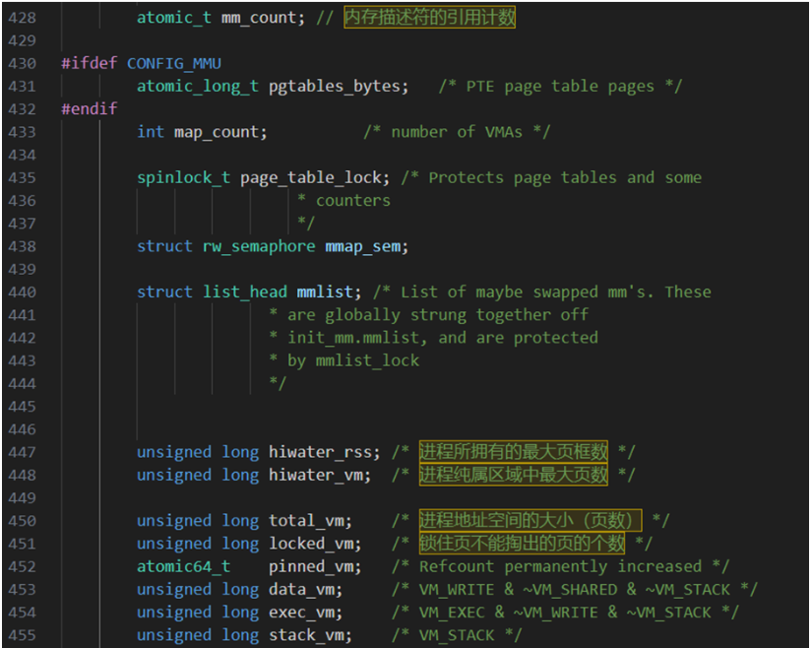This screenshot has width=812, height=648.
Task: Click the 'init_mm.mmlist, and are protected' comment
Action: [x=443, y=338]
